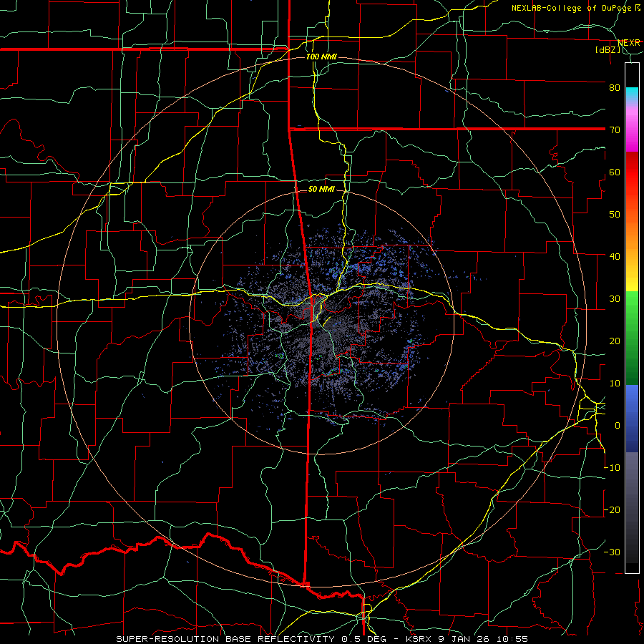Click the 50 NMI range ring label
This screenshot has width=644, height=644.
[x=321, y=189]
